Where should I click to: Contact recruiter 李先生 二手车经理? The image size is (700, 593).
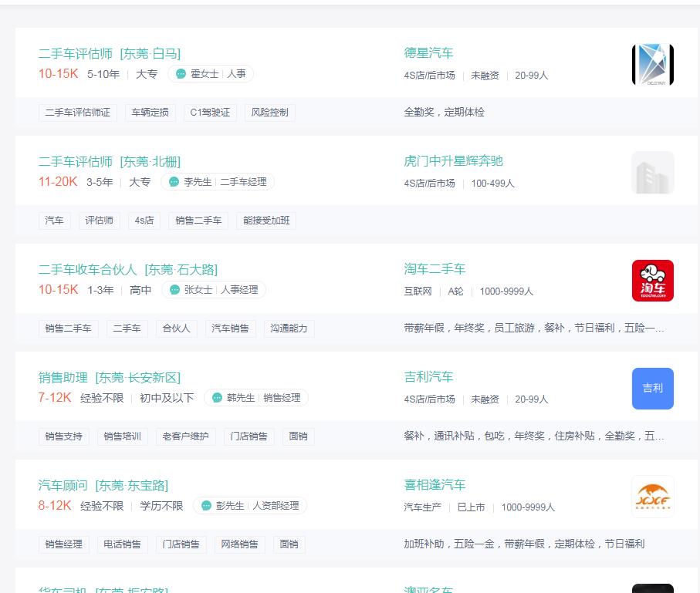pos(218,182)
